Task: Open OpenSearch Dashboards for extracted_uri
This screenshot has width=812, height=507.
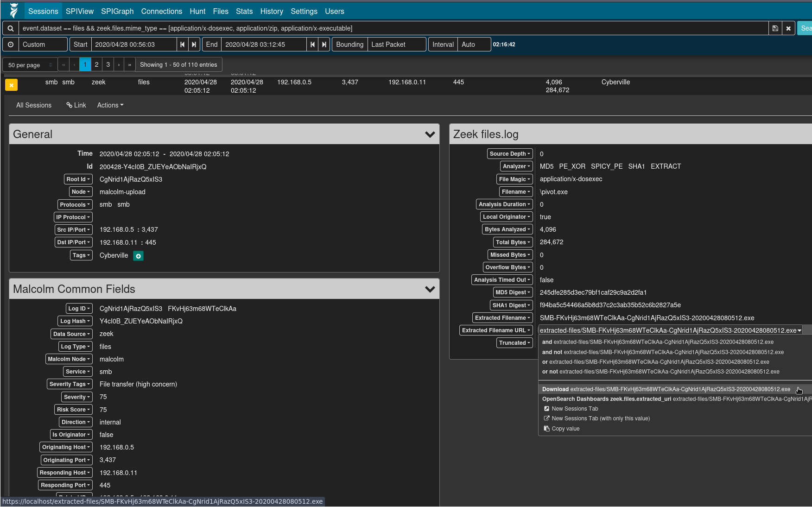Action: [675, 399]
